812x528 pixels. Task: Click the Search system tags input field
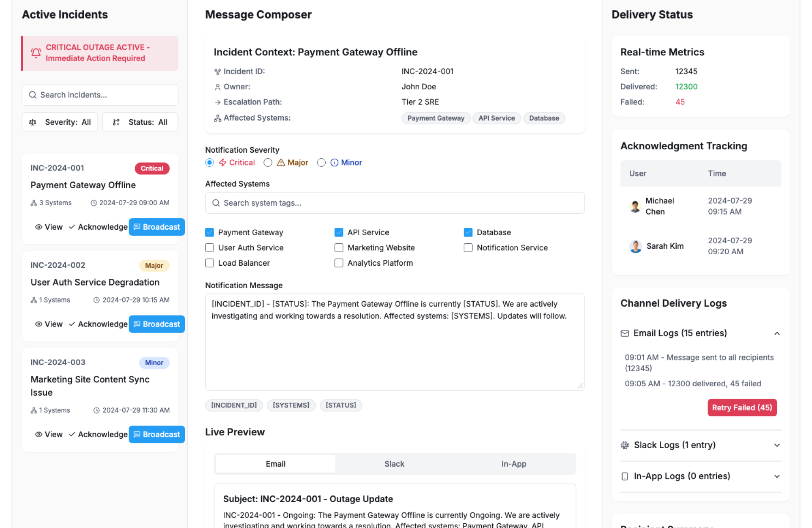point(395,203)
